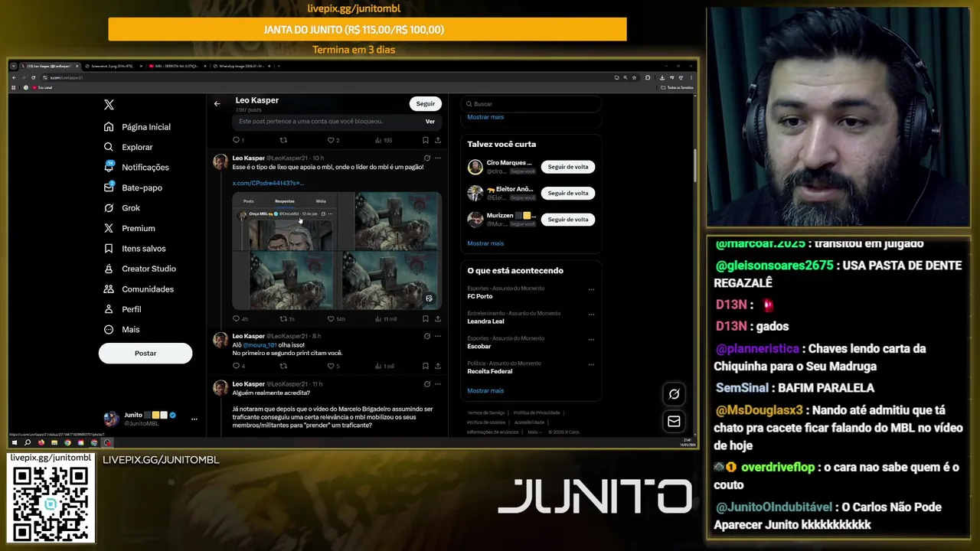The image size is (980, 551).
Task: Open Receita Federal trending topic
Action: pyautogui.click(x=490, y=371)
